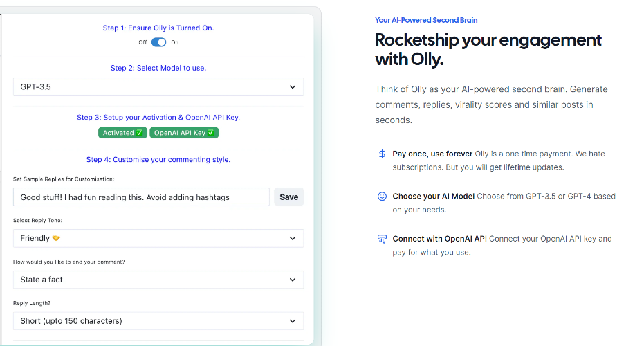This screenshot has width=644, height=346.
Task: Click the Activated checkmark icon
Action: click(x=140, y=133)
